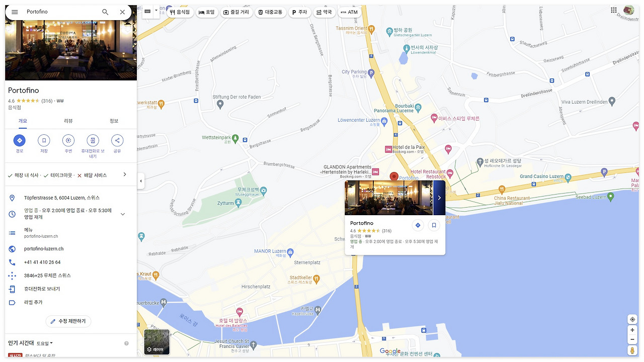Screen dimensions: 644x362
Task: Open the 토요일 day dropdown
Action: coord(45,343)
